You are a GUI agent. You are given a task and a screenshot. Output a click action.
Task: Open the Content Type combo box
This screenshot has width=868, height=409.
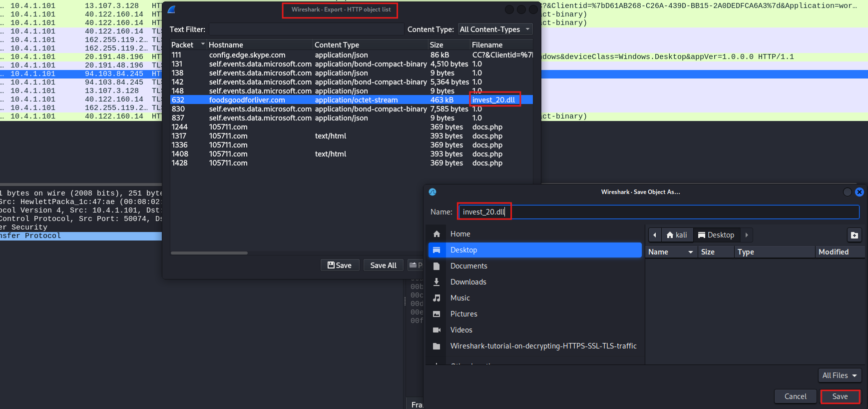[x=495, y=29]
